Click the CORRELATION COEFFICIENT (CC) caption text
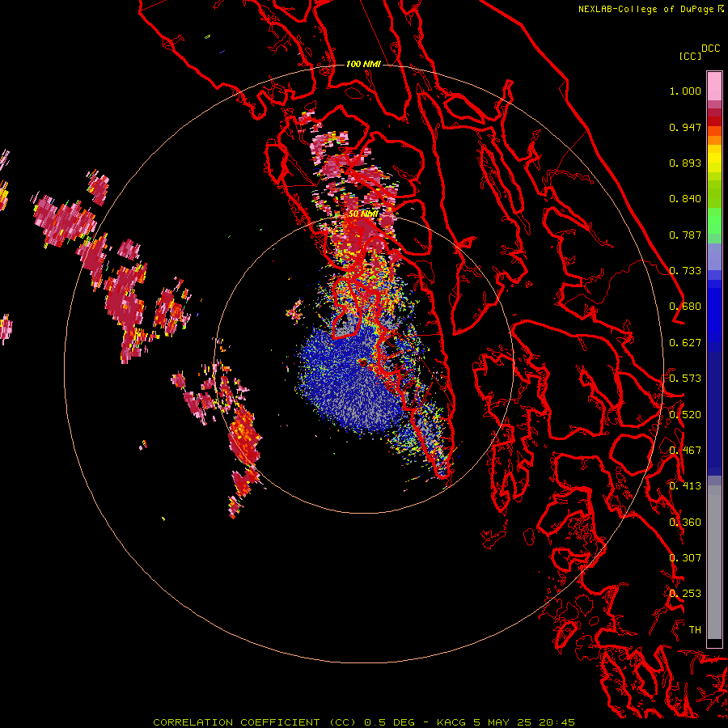The image size is (728, 728). click(255, 722)
